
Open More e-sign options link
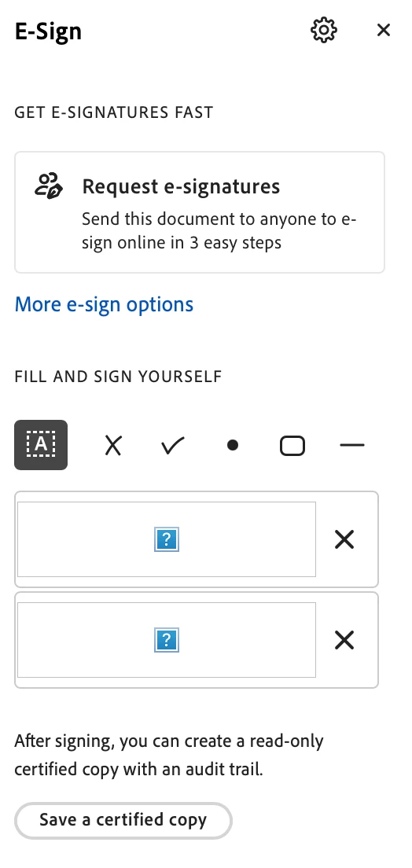coord(104,304)
